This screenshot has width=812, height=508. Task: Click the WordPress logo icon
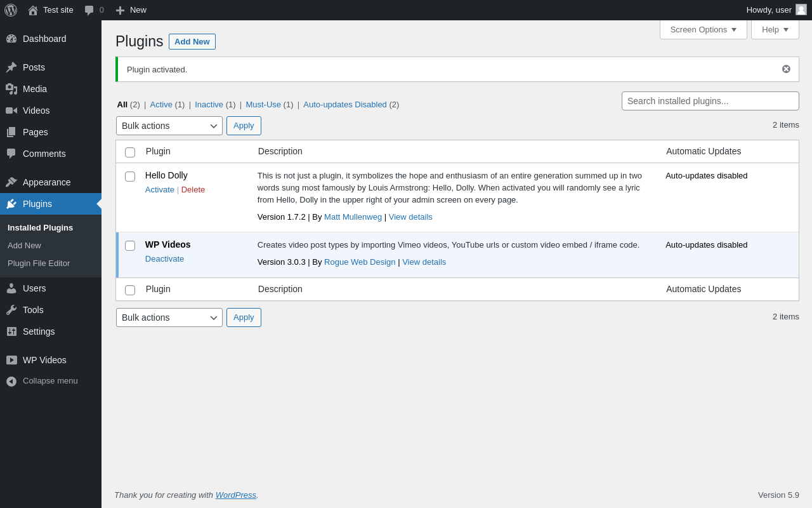11,10
